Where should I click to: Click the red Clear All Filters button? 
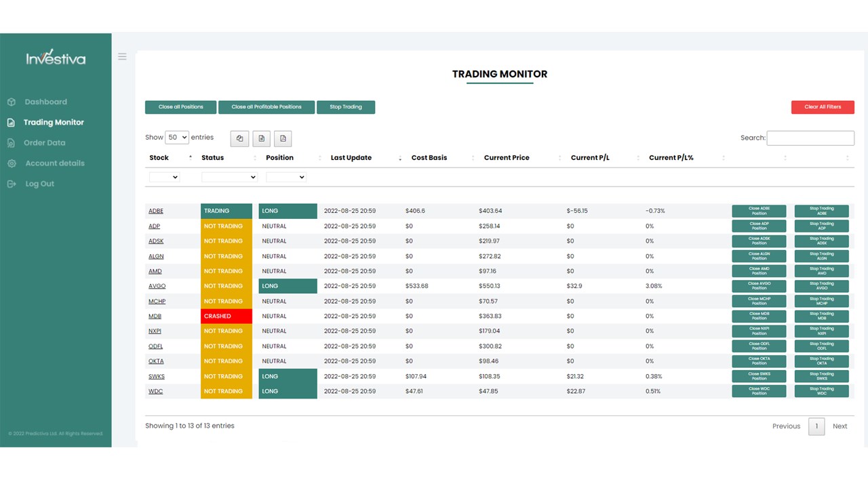click(x=823, y=107)
